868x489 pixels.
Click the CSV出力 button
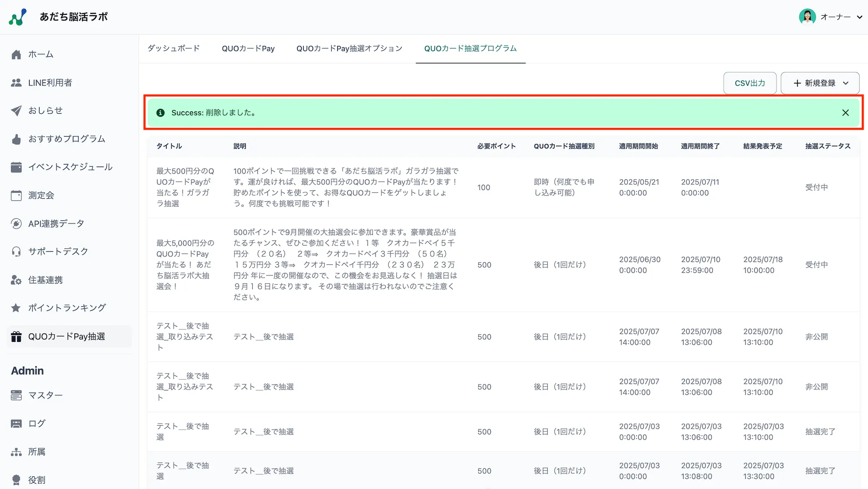(750, 83)
